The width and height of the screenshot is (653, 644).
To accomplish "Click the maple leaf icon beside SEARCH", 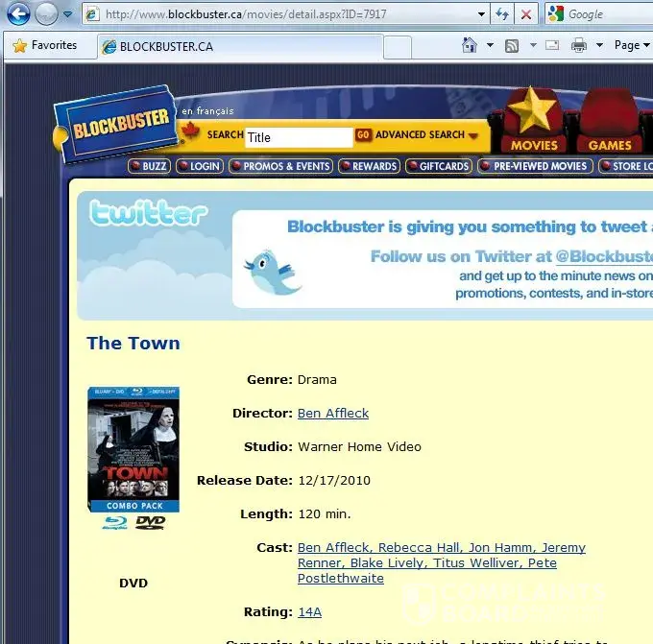I will [x=191, y=131].
